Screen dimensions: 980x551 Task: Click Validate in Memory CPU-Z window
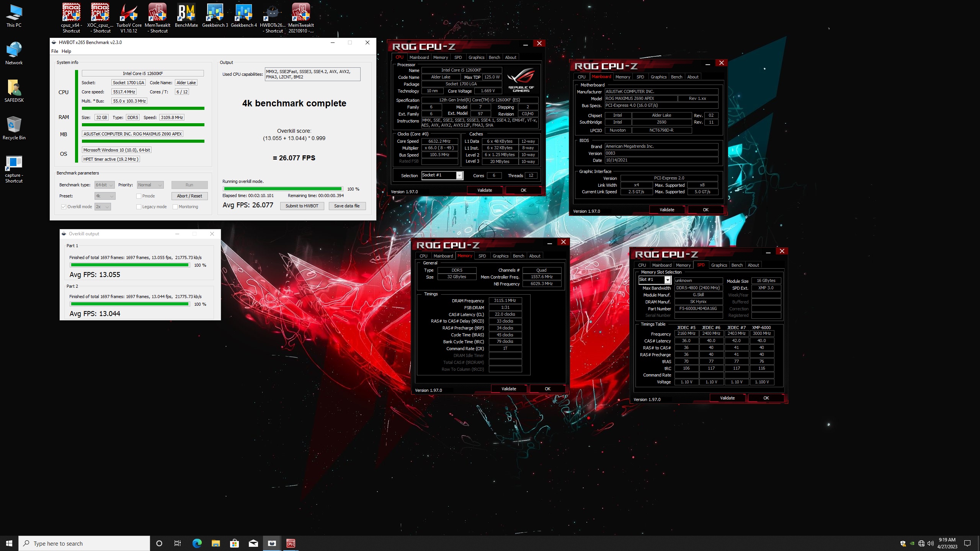pos(509,389)
